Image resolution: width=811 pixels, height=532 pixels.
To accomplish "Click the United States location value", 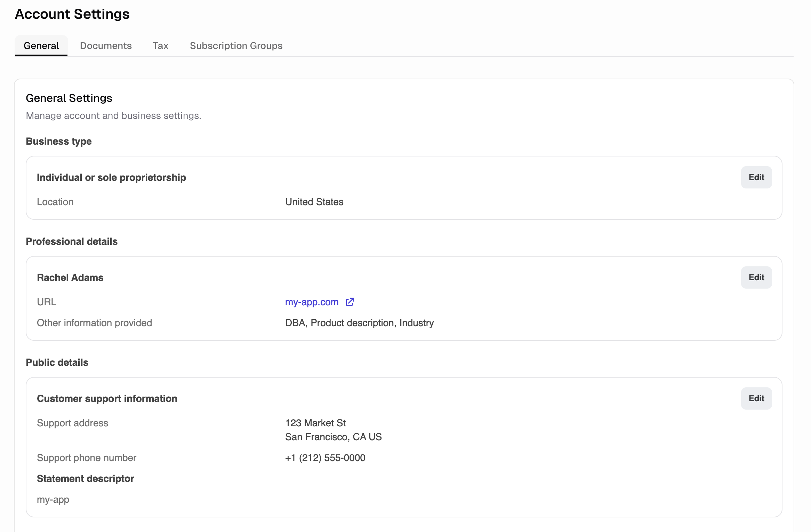I will pos(314,202).
